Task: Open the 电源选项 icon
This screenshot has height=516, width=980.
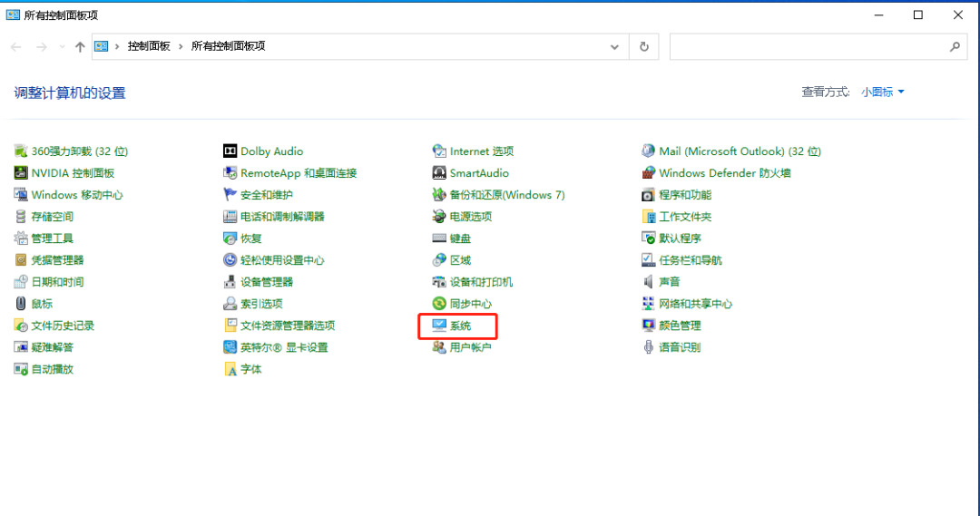Action: pos(439,217)
